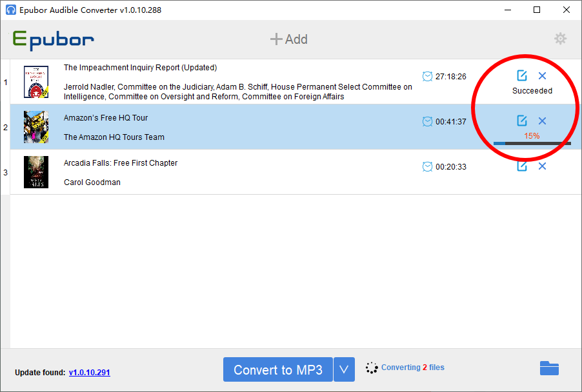Viewport: 582px width, 392px height.
Task: Click 'Converting 2 files' status
Action: [413, 367]
